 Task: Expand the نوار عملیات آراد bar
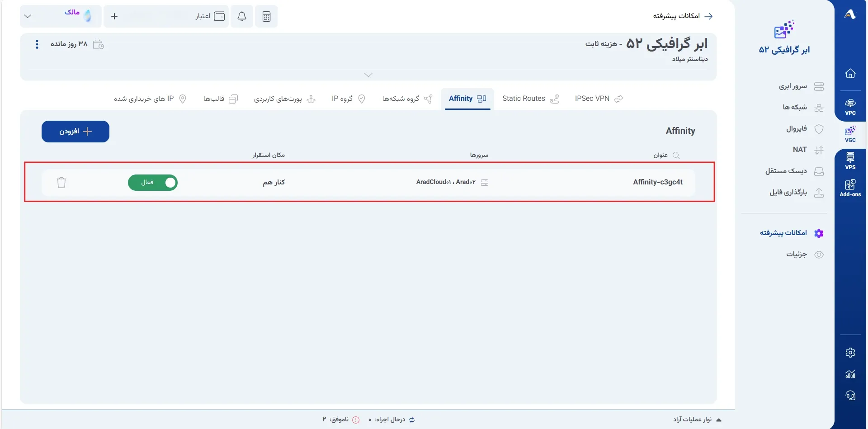697,420
